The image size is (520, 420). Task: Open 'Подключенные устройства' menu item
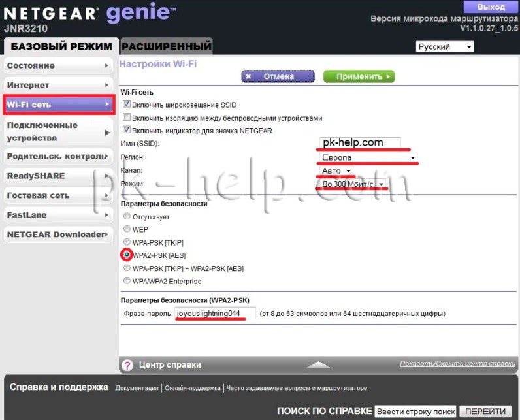click(58, 131)
